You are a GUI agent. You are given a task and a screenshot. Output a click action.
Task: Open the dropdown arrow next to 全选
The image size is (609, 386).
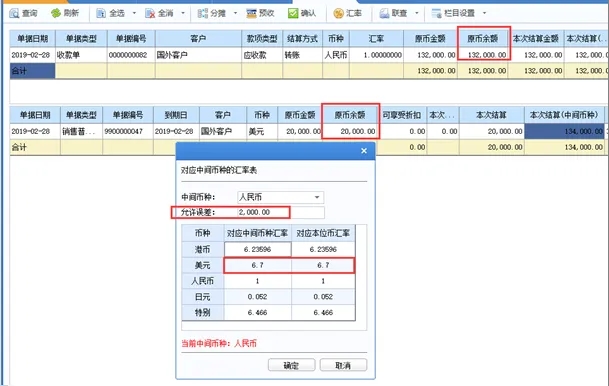pos(134,13)
